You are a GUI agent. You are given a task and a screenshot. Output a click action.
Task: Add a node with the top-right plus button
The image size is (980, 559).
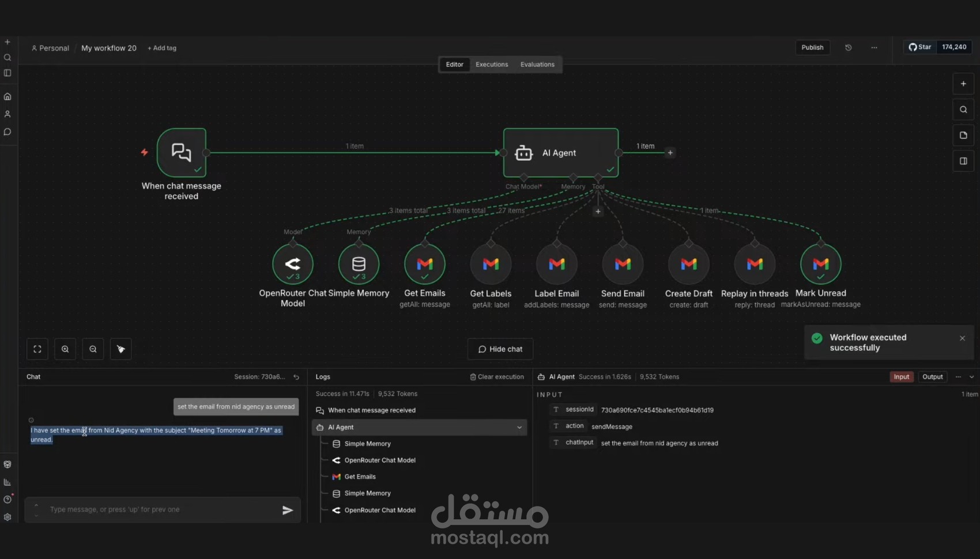pos(963,84)
